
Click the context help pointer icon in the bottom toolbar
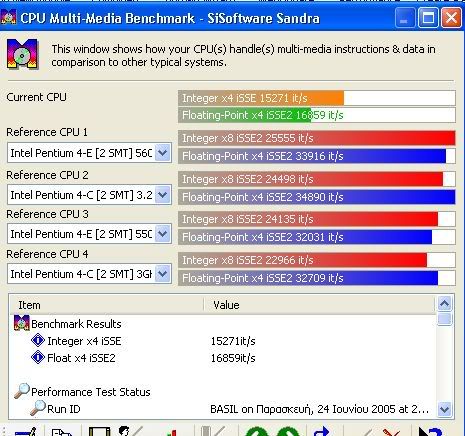pos(430,431)
